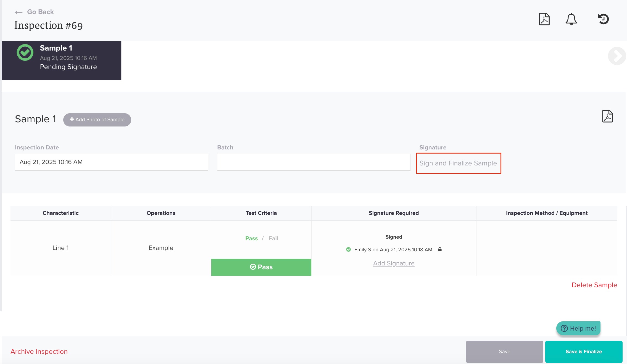Image resolution: width=627 pixels, height=364 pixels.
Task: Click the Add Signature link
Action: (394, 263)
